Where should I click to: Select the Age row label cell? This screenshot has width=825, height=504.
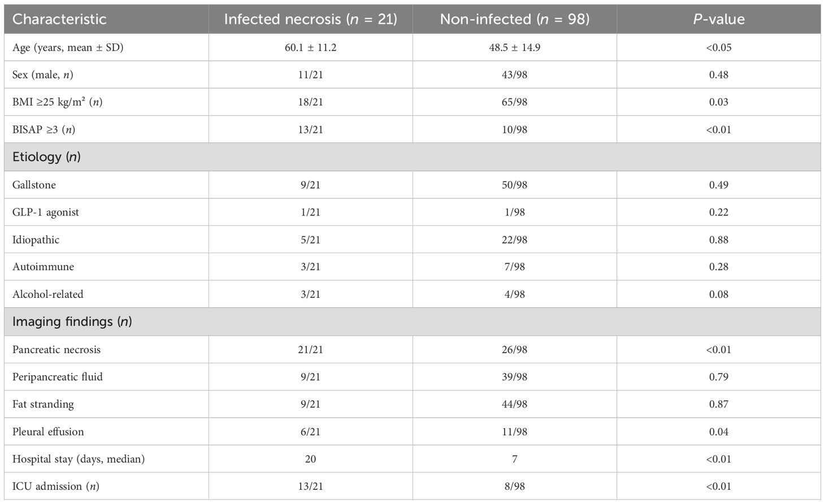point(68,47)
